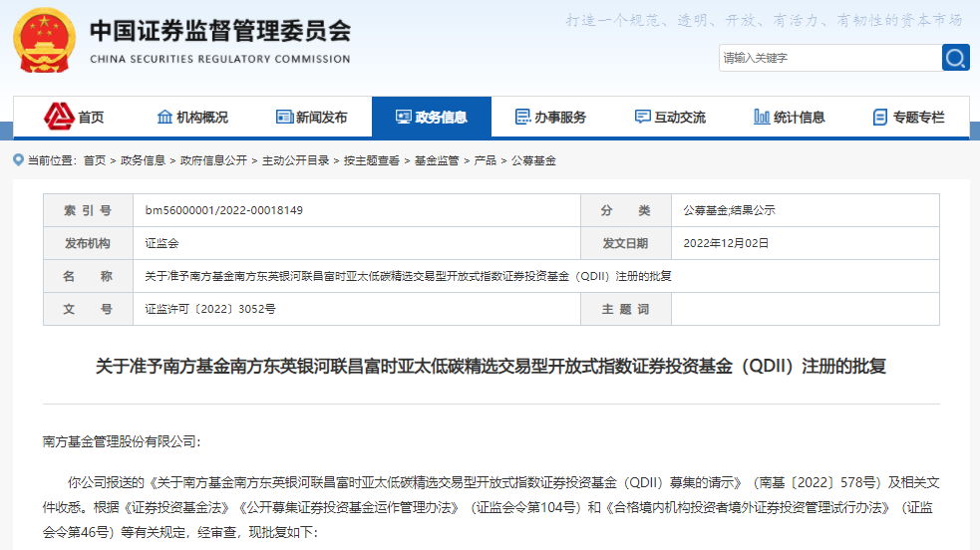
Task: Select the 政务信息 navigation tab
Action: [x=432, y=117]
